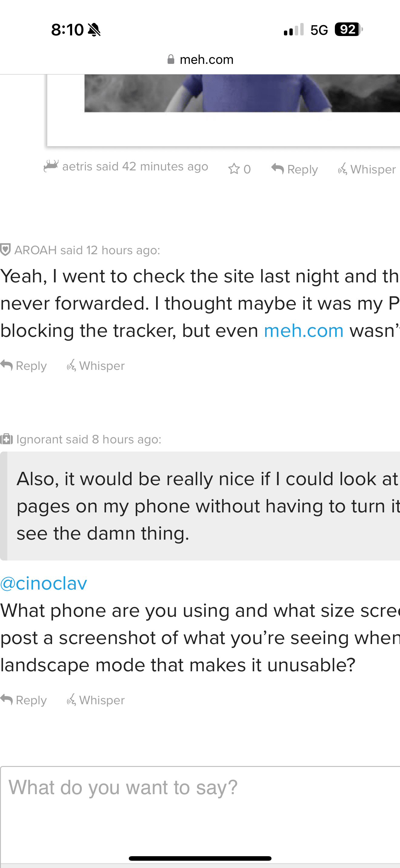Click the medkit badge beside Ignorant

[x=6, y=439]
